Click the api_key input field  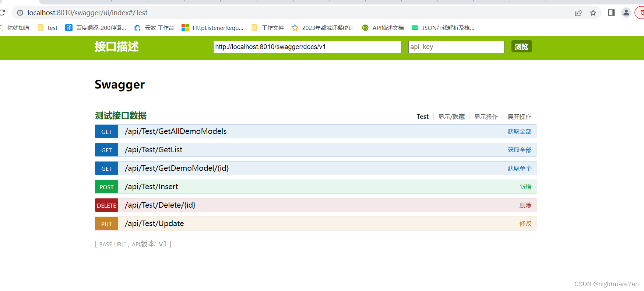456,47
